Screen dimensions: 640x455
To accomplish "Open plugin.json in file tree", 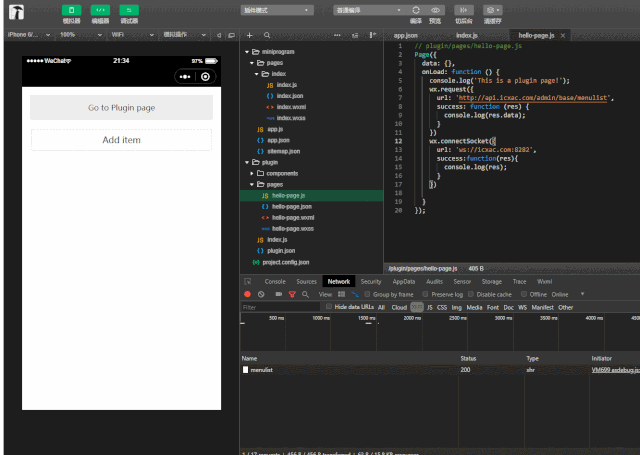I will click(281, 251).
